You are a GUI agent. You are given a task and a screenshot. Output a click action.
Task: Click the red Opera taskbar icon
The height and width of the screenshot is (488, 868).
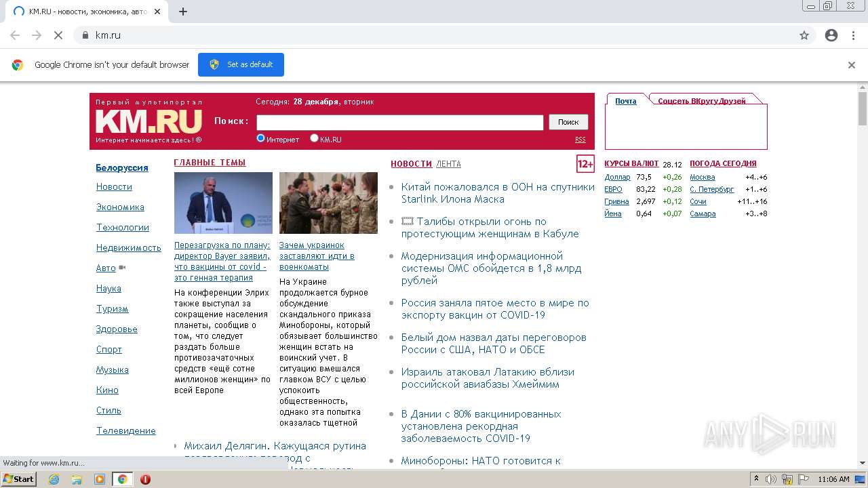(145, 479)
